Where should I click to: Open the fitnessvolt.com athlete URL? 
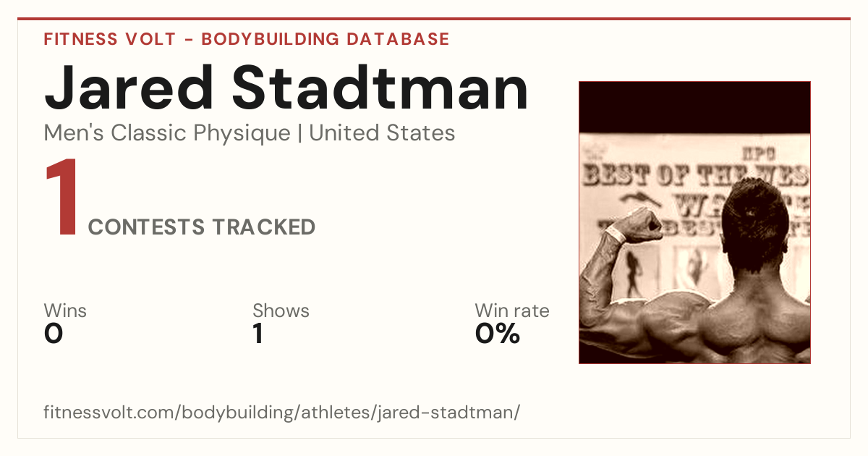coord(282,413)
